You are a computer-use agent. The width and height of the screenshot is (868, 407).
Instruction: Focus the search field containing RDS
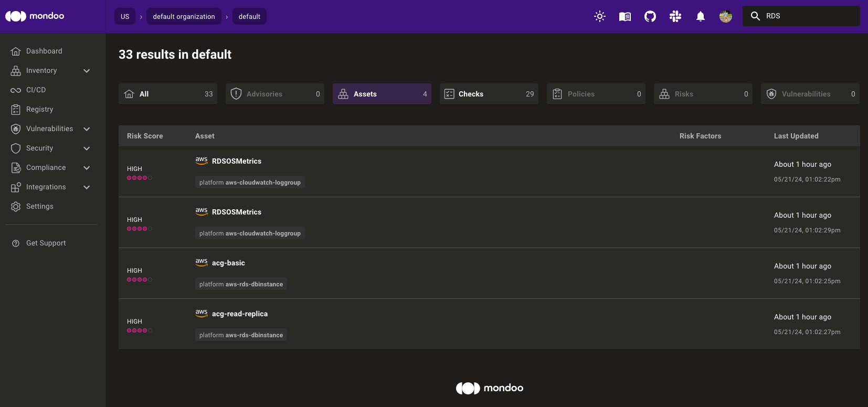pos(801,16)
